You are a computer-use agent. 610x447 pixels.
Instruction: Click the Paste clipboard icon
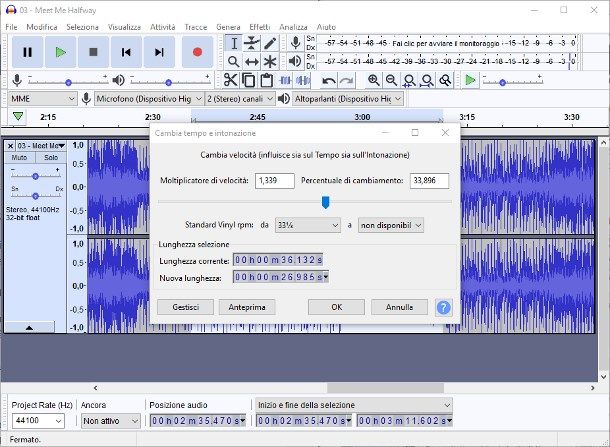(x=266, y=81)
